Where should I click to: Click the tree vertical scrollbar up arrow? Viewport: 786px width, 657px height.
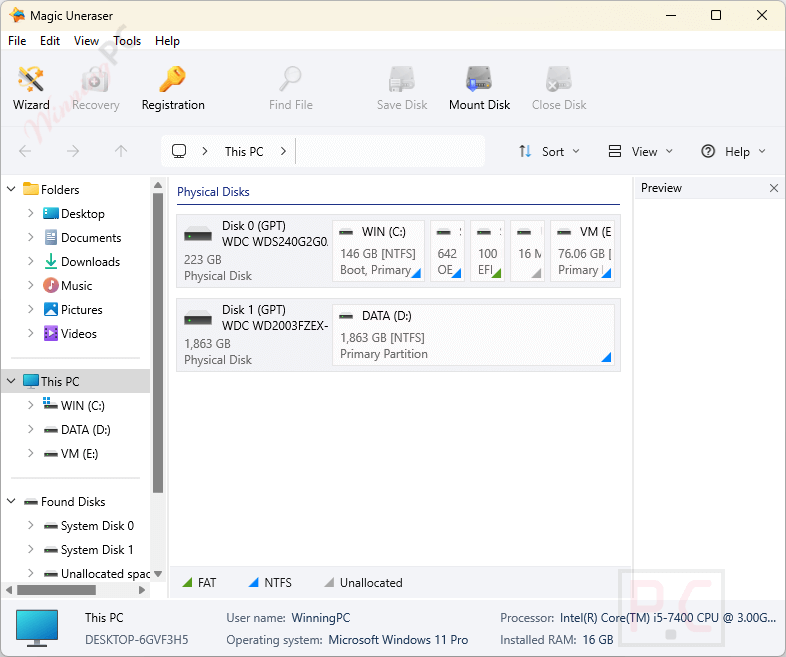pos(158,185)
